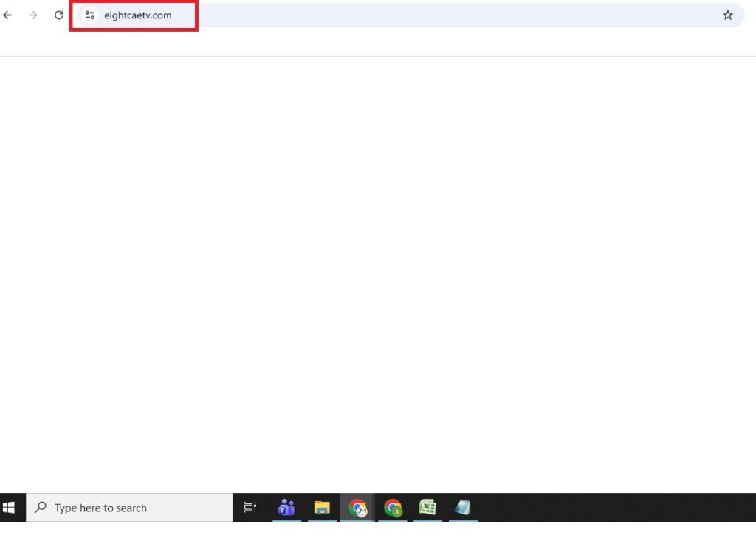Screen dimensions: 756x552
Task: Click the forward navigation arrow
Action: (32, 15)
